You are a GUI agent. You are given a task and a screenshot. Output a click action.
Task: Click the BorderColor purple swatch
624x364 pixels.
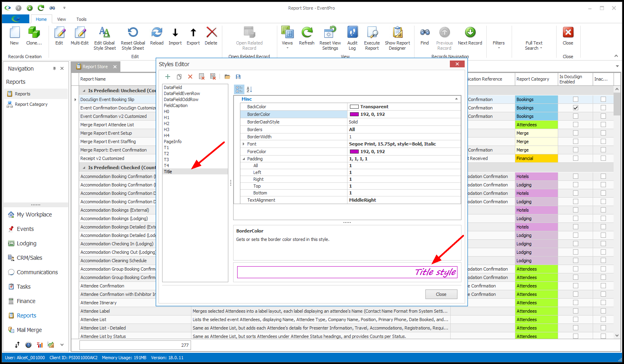click(x=354, y=114)
